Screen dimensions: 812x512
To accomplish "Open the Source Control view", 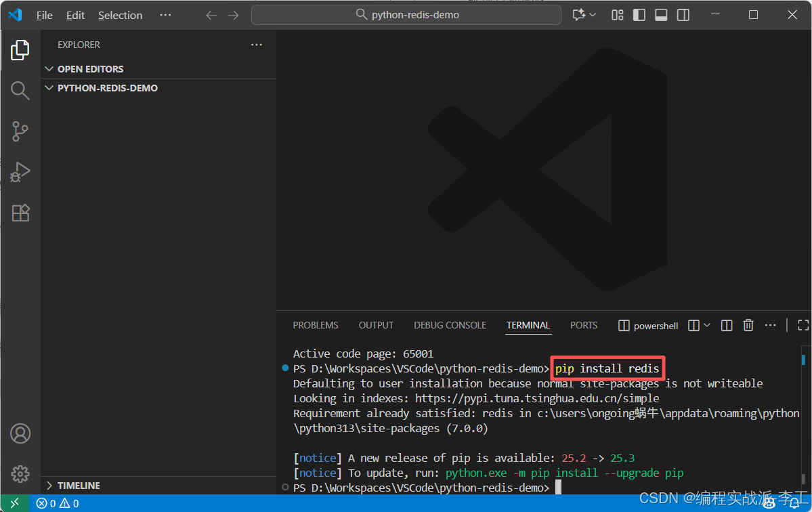I will [20, 131].
